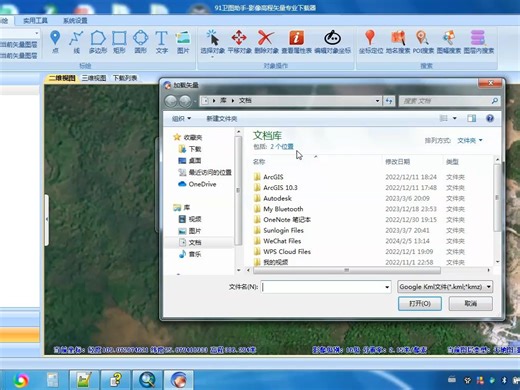The height and width of the screenshot is (390, 520).
Task: Select the 音乐 library
Action: tap(190, 254)
